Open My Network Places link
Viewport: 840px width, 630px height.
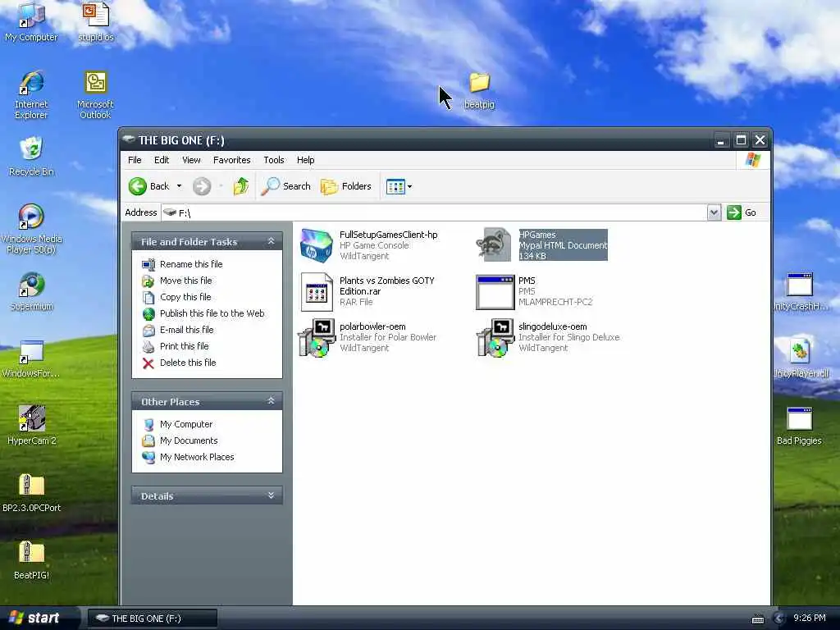click(197, 457)
